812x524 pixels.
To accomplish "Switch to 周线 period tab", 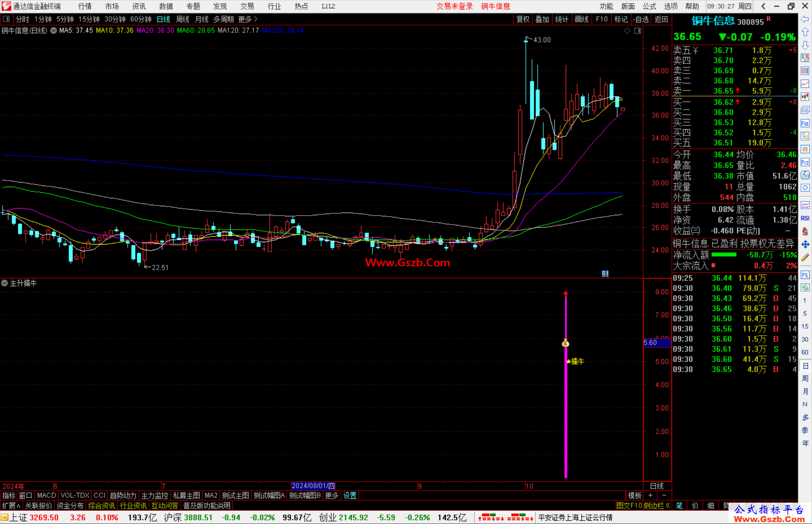I will [x=183, y=19].
